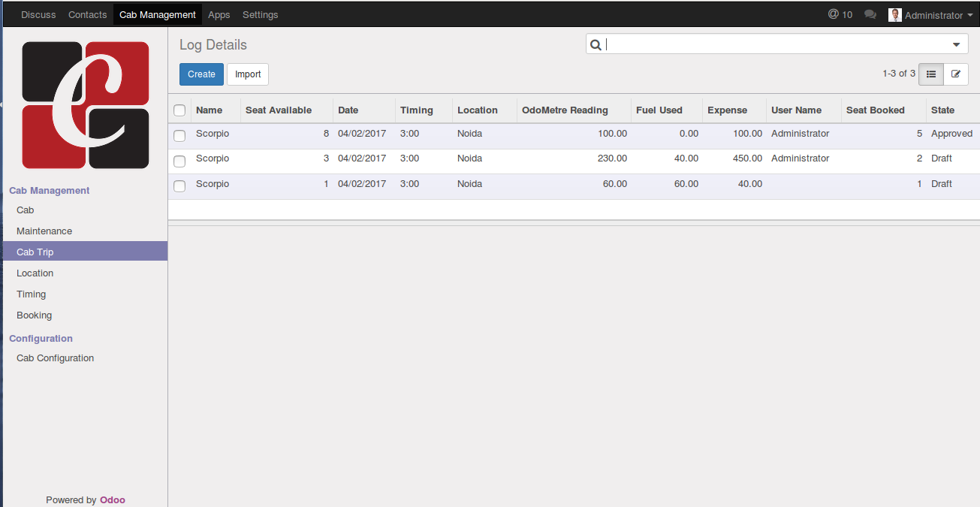Screen dimensions: 980x507
Task: Toggle the select-all header checkbox
Action: pyautogui.click(x=179, y=110)
